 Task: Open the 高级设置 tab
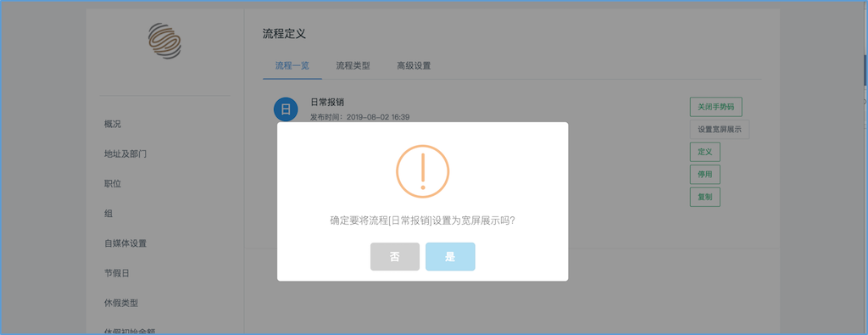click(414, 66)
